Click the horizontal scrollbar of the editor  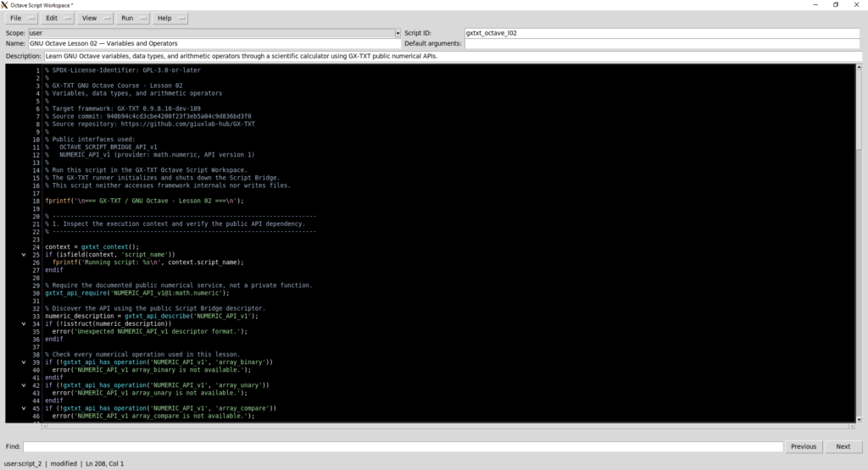(x=448, y=426)
